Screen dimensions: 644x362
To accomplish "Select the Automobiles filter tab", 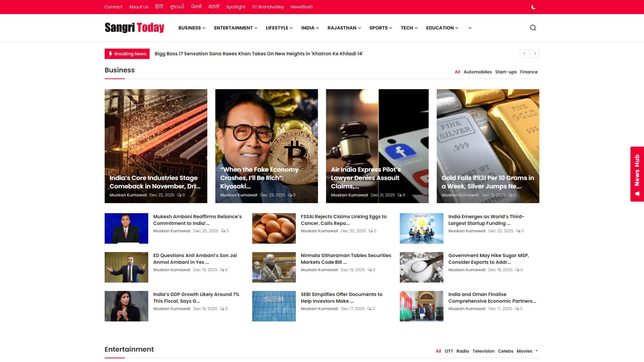I will (477, 72).
